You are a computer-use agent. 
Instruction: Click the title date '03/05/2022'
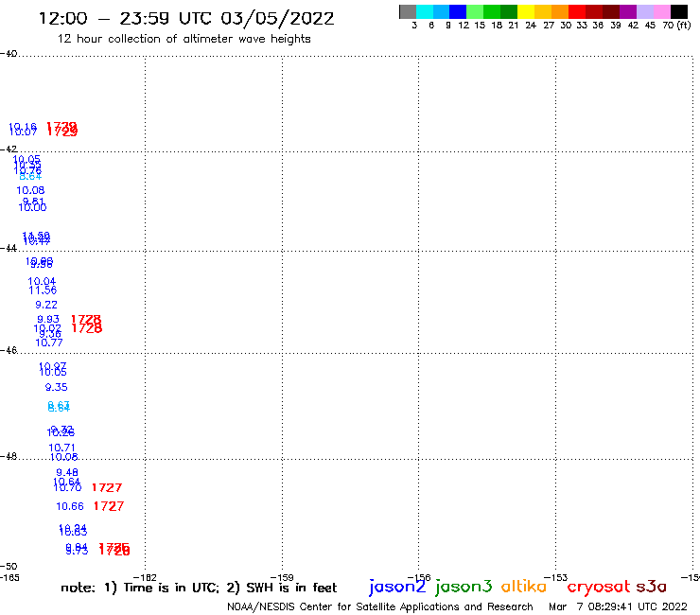pyautogui.click(x=277, y=19)
